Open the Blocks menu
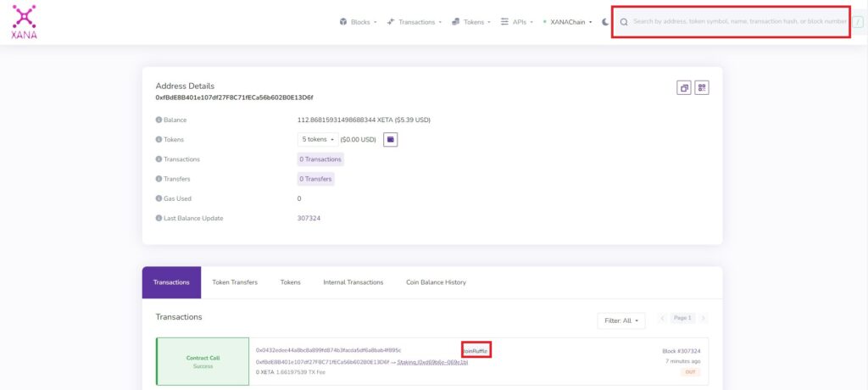This screenshot has width=868, height=390. point(358,22)
